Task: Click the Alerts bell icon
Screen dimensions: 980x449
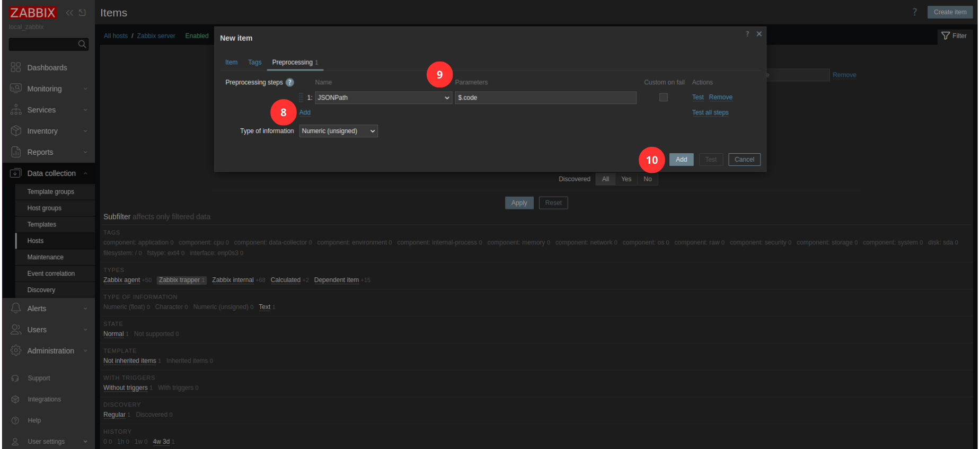Action: 16,309
